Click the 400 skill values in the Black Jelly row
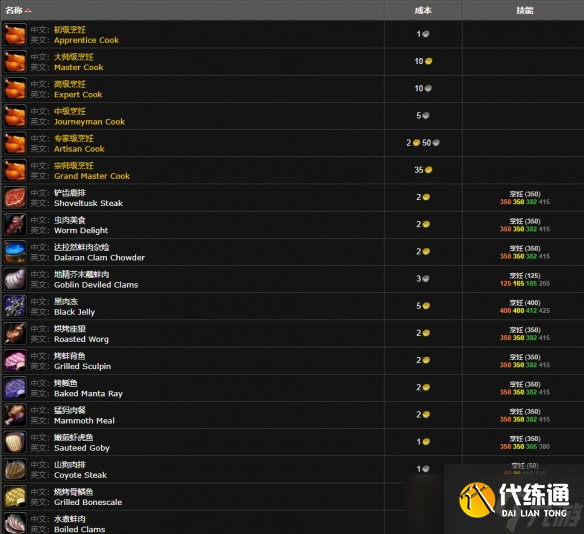Screen dimensions: 584x534 click(x=525, y=311)
